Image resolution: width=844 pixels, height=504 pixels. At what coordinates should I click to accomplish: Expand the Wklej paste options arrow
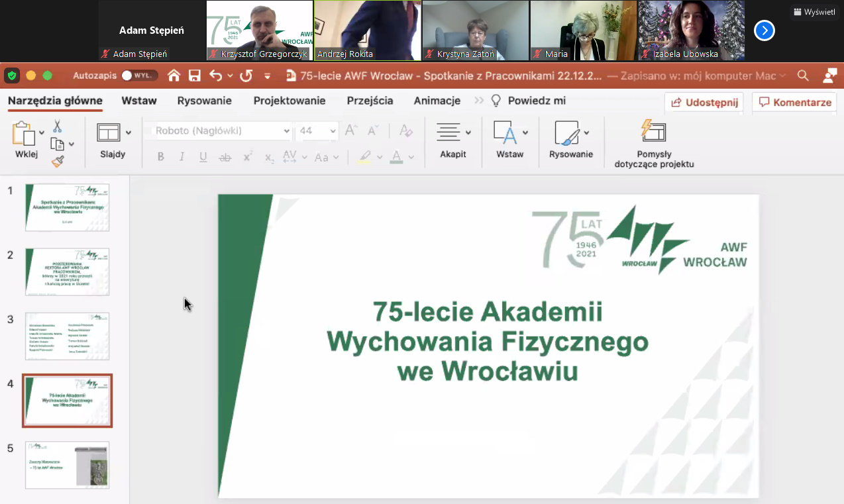(42, 133)
